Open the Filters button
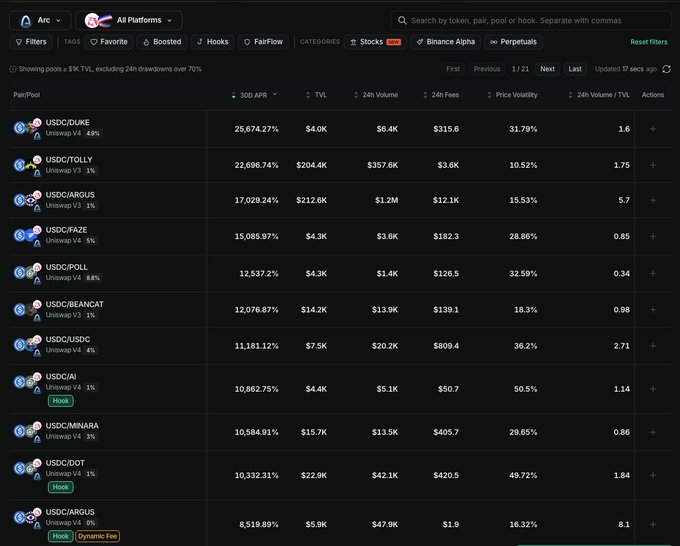This screenshot has height=546, width=680. [31, 42]
